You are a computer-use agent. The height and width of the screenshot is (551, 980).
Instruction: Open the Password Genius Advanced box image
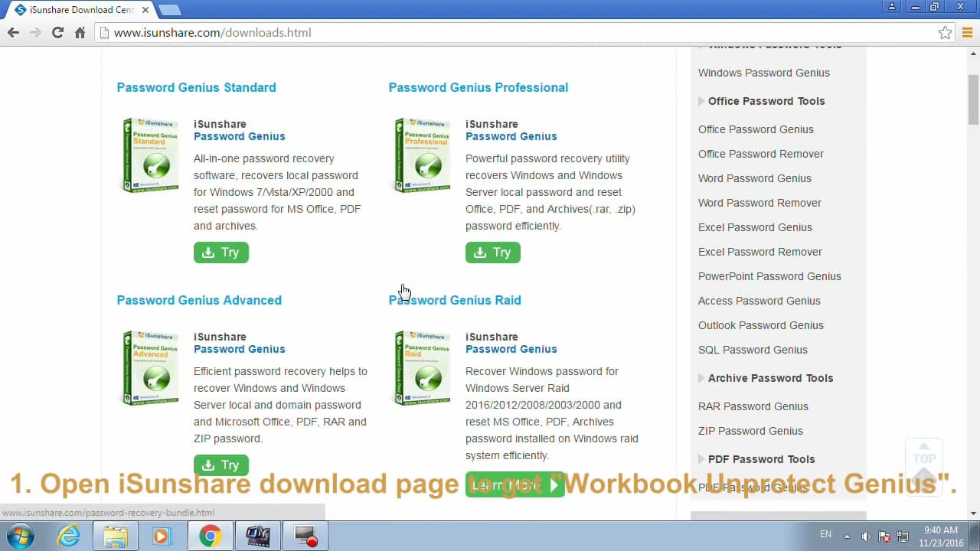click(150, 368)
